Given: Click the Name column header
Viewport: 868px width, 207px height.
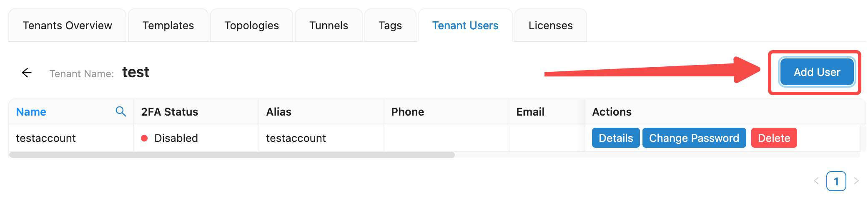Looking at the screenshot, I should 31,112.
